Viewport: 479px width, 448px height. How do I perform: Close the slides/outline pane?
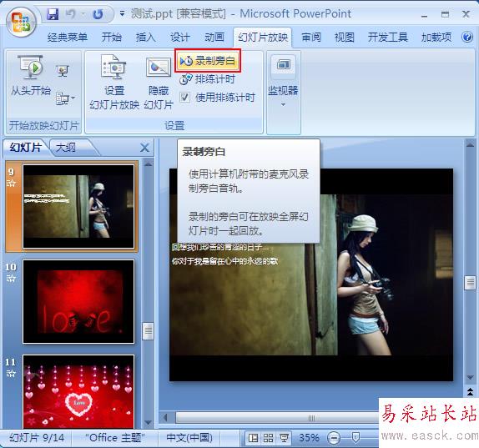[x=145, y=148]
